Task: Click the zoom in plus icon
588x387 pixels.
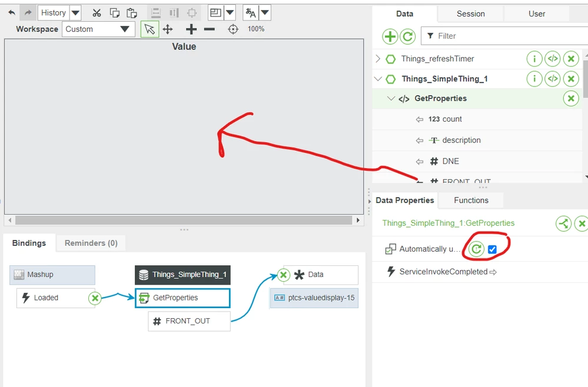Action: click(191, 29)
